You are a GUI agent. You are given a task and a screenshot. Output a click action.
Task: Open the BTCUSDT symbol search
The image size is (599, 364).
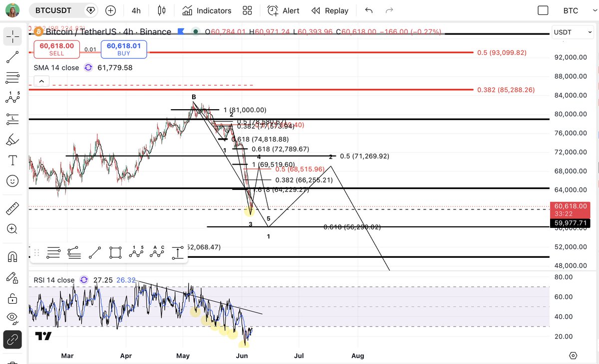pos(54,10)
